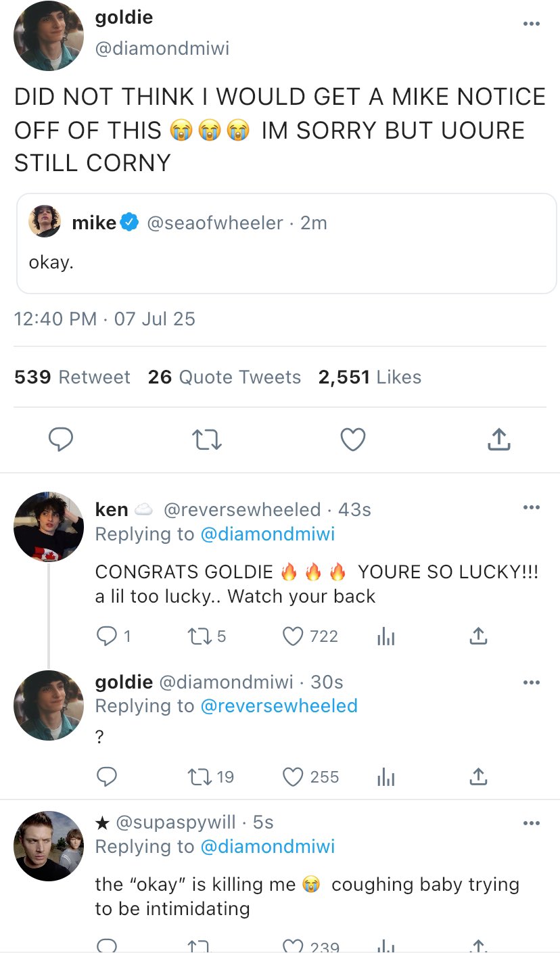The height and width of the screenshot is (953, 560).
Task: Open more options on supaspywill's reply
Action: point(532,822)
